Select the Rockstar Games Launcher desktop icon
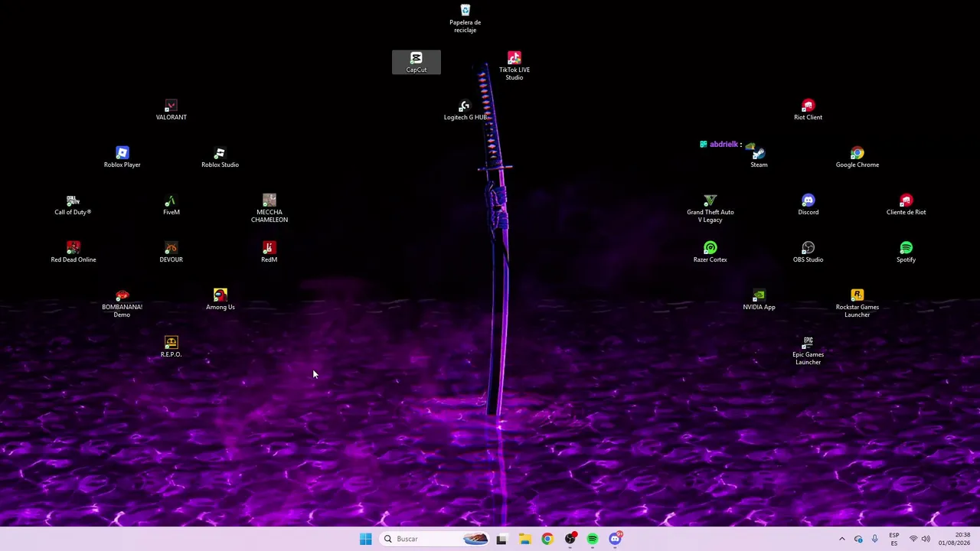The width and height of the screenshot is (980, 551). pyautogui.click(x=857, y=303)
